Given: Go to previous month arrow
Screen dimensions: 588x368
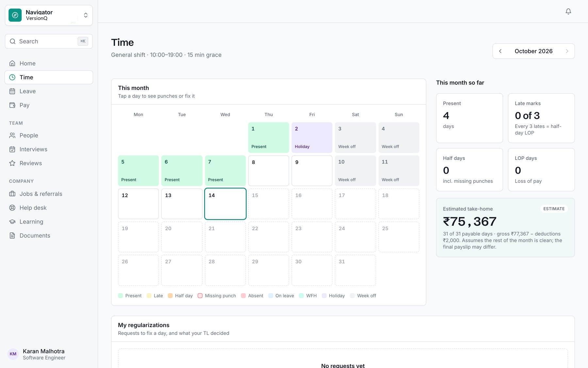Looking at the screenshot, I should 500,51.
